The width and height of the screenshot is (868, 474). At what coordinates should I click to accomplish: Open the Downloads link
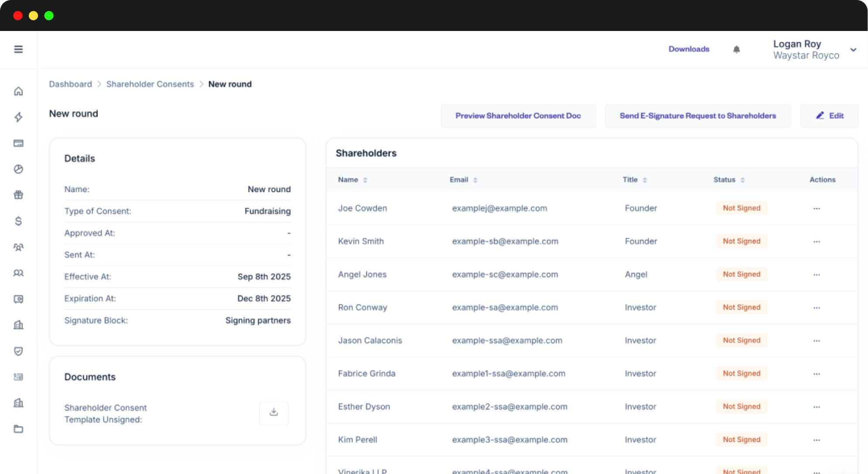pyautogui.click(x=689, y=49)
